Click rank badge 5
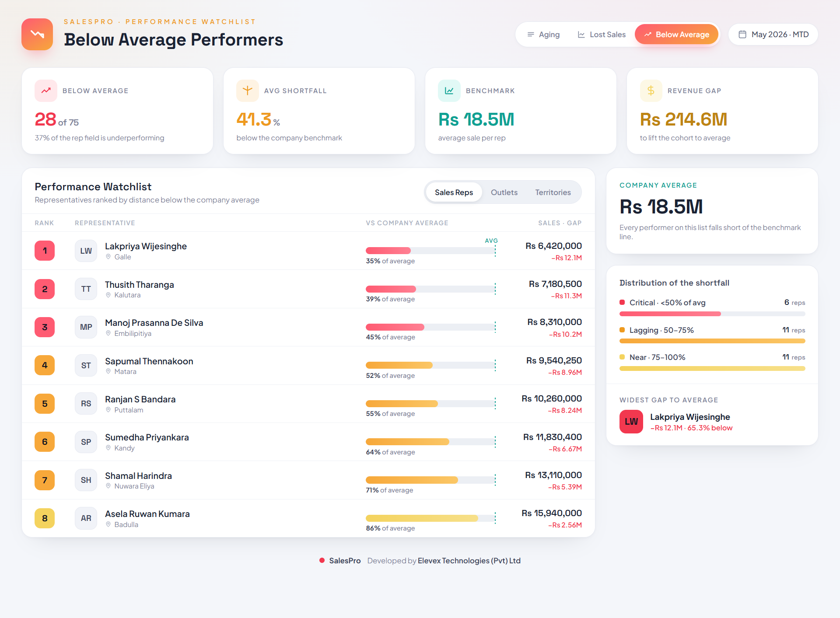The image size is (840, 618). [45, 404]
